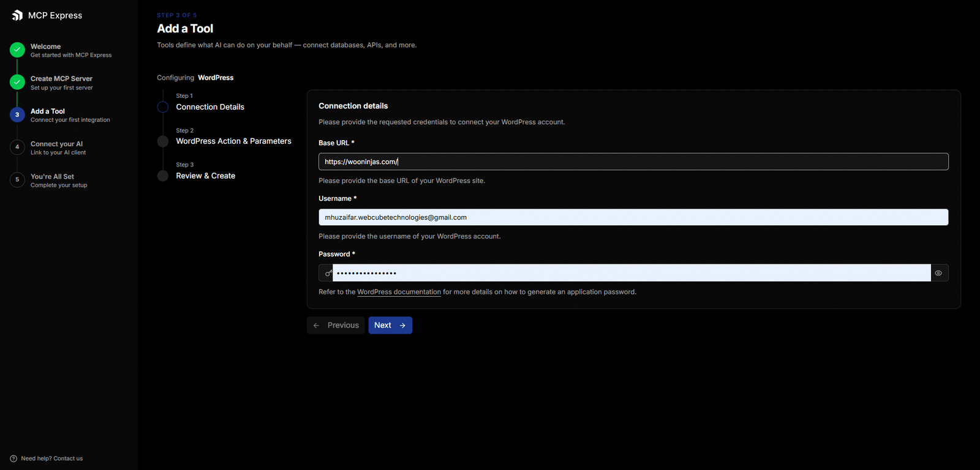Viewport: 980px width, 470px height.
Task: Click the Welcome step green checkmark
Action: click(x=17, y=50)
